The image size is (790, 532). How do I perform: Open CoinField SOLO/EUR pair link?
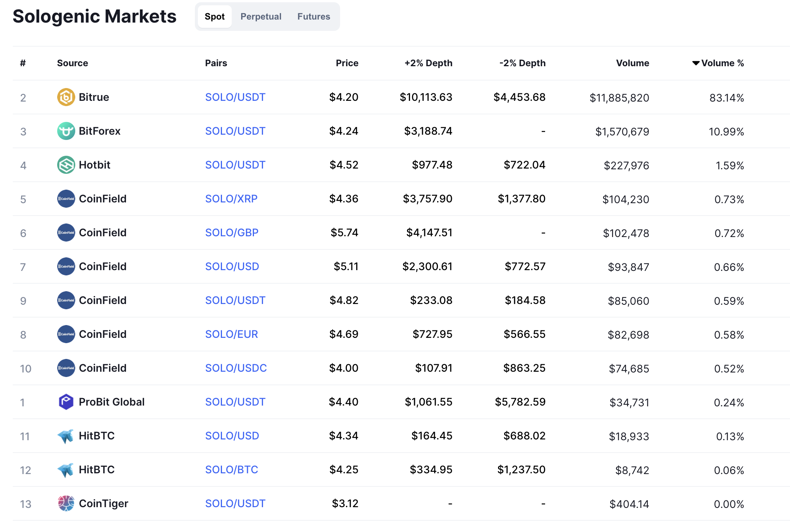click(231, 334)
